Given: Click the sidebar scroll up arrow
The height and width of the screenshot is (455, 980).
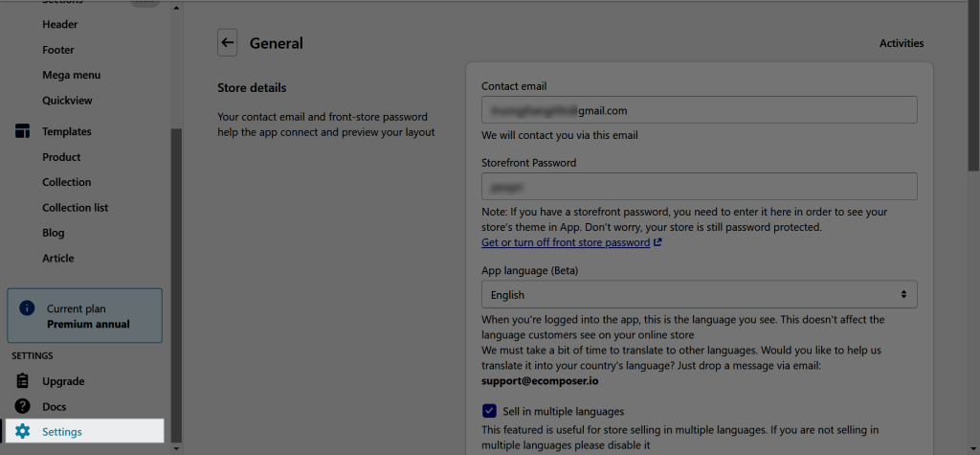Looking at the screenshot, I should coord(176,8).
